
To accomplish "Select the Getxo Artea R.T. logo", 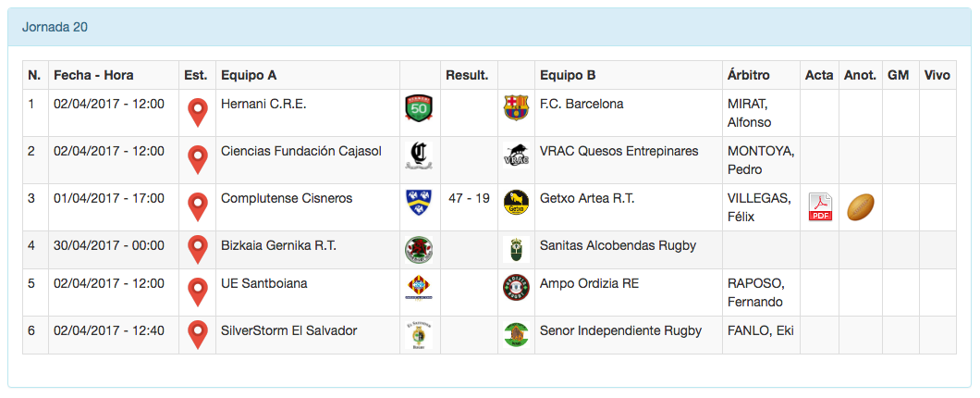I will pos(515,202).
